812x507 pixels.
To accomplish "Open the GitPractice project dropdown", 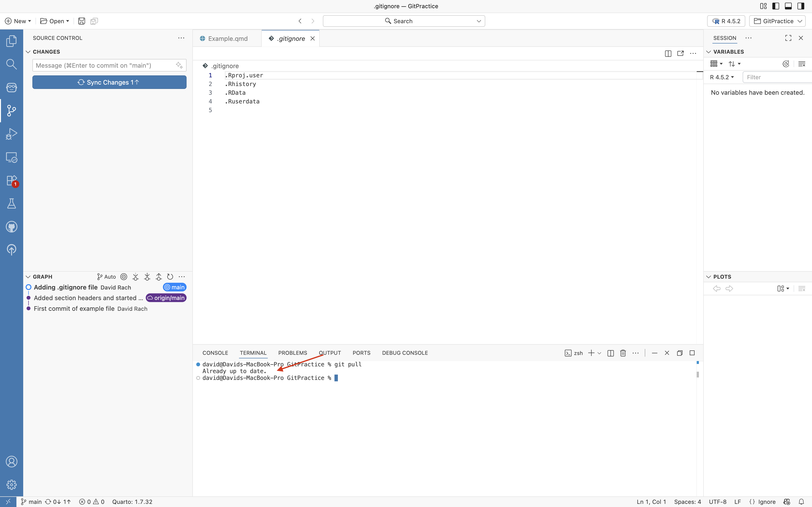I will tap(777, 21).
